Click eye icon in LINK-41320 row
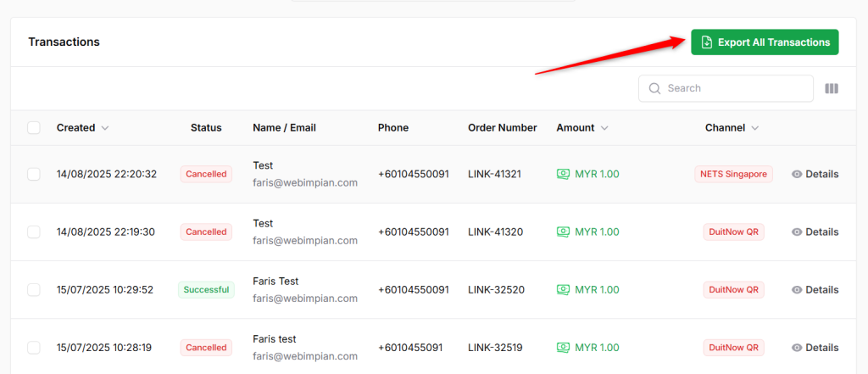The height and width of the screenshot is (374, 868). click(797, 232)
